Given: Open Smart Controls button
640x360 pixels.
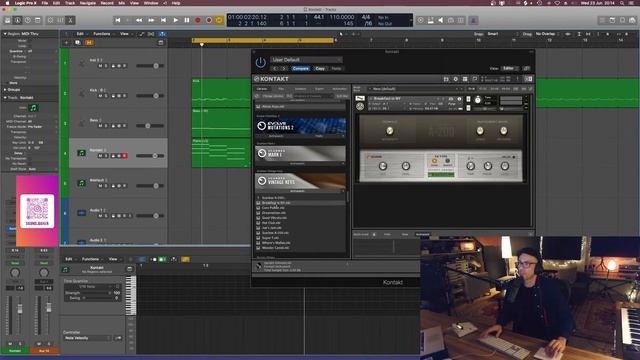Looking at the screenshot, I should 51,20.
